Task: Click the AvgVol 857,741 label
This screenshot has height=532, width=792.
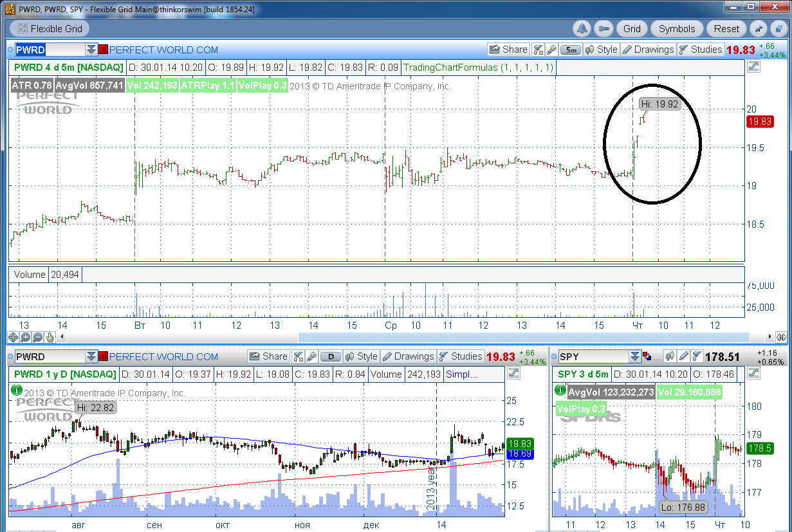Action: pos(89,86)
